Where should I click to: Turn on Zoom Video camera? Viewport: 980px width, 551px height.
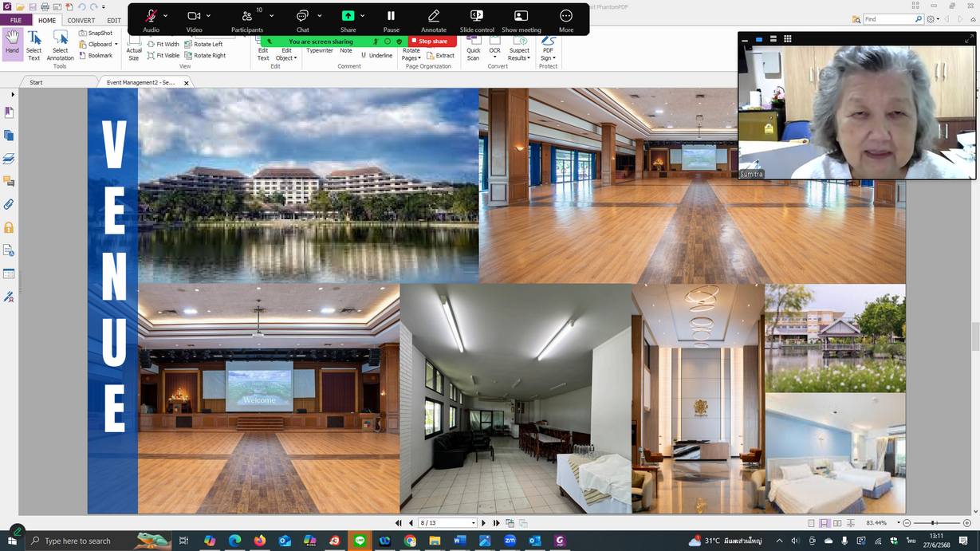194,19
